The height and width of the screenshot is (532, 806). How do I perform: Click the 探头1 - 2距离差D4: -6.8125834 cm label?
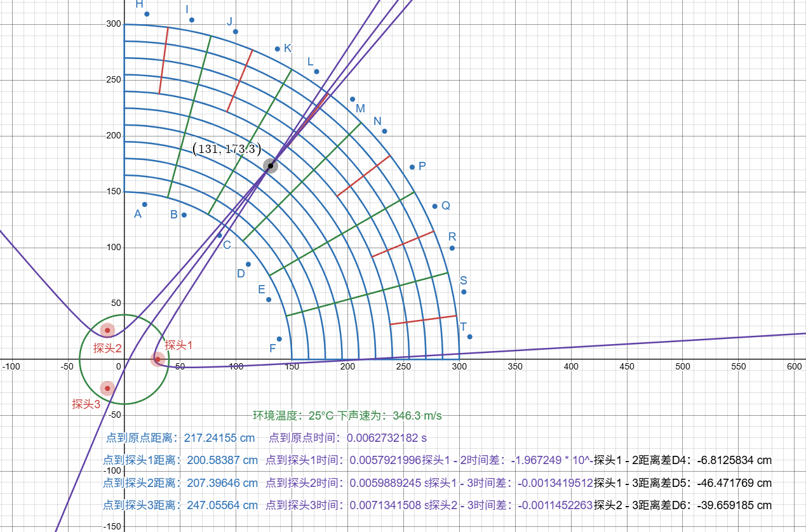[683, 460]
